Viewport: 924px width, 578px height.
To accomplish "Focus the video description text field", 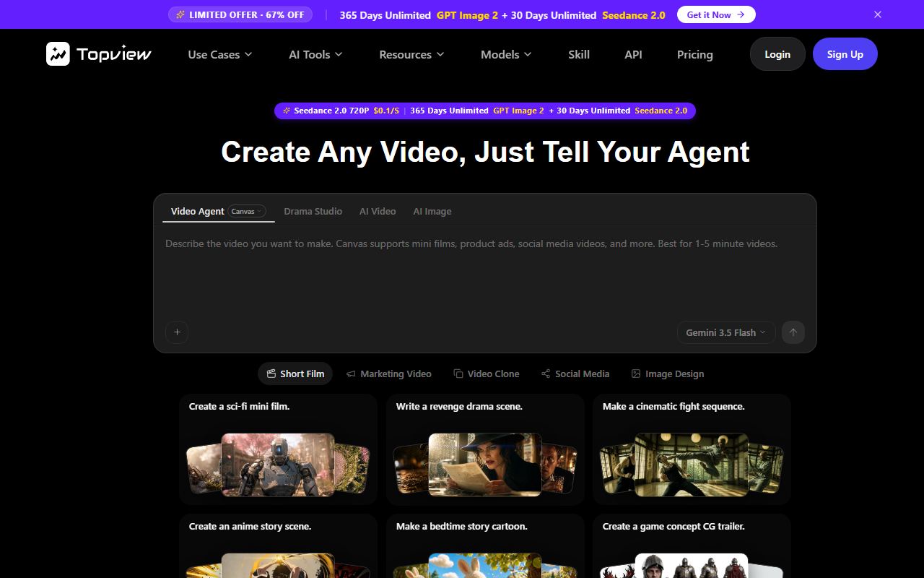I will click(485, 273).
